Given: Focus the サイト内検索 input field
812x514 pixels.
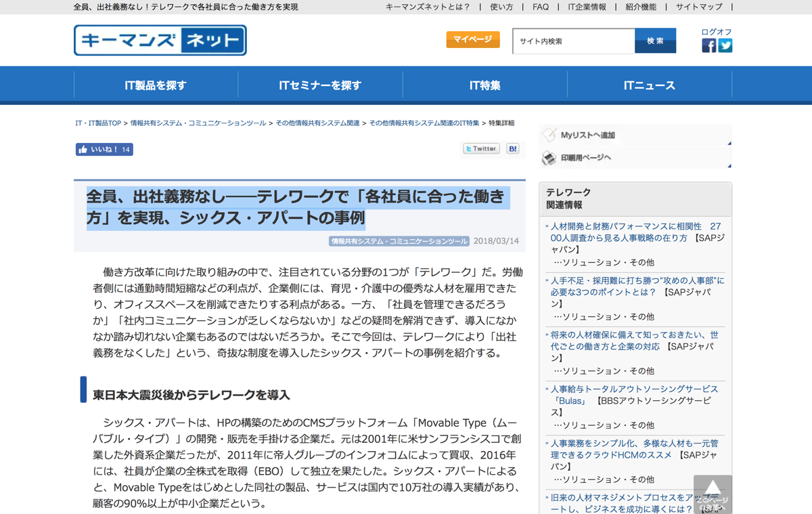Looking at the screenshot, I should coord(574,41).
